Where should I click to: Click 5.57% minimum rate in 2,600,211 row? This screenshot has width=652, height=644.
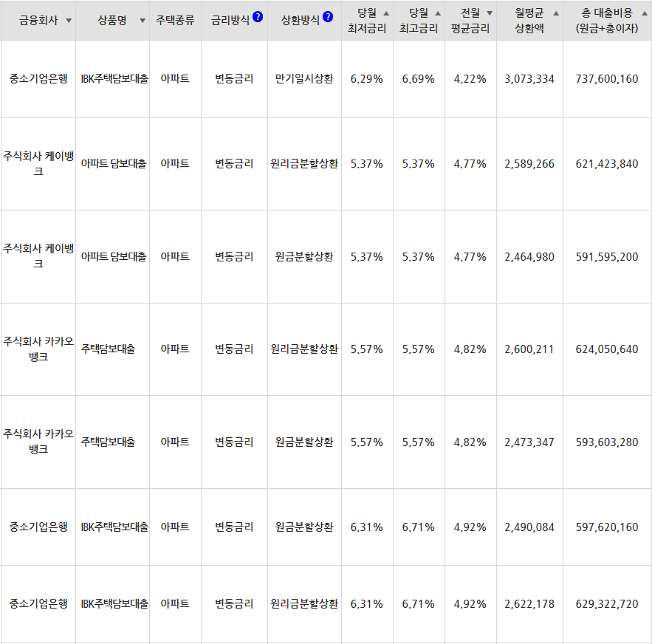tap(366, 349)
